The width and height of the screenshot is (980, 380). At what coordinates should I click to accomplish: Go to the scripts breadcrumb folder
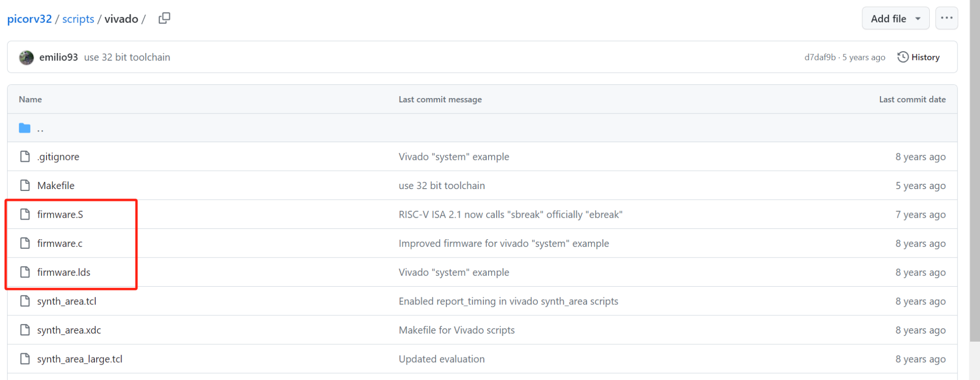[x=78, y=19]
